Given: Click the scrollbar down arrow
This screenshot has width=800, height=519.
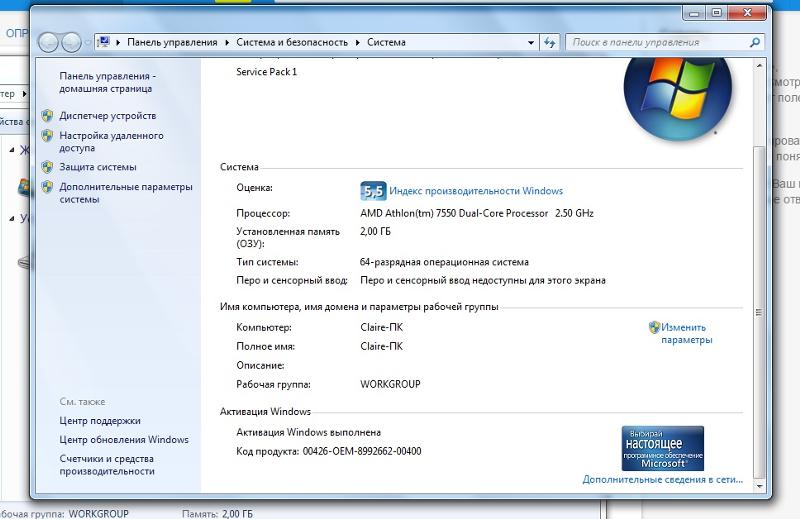Looking at the screenshot, I should point(759,486).
